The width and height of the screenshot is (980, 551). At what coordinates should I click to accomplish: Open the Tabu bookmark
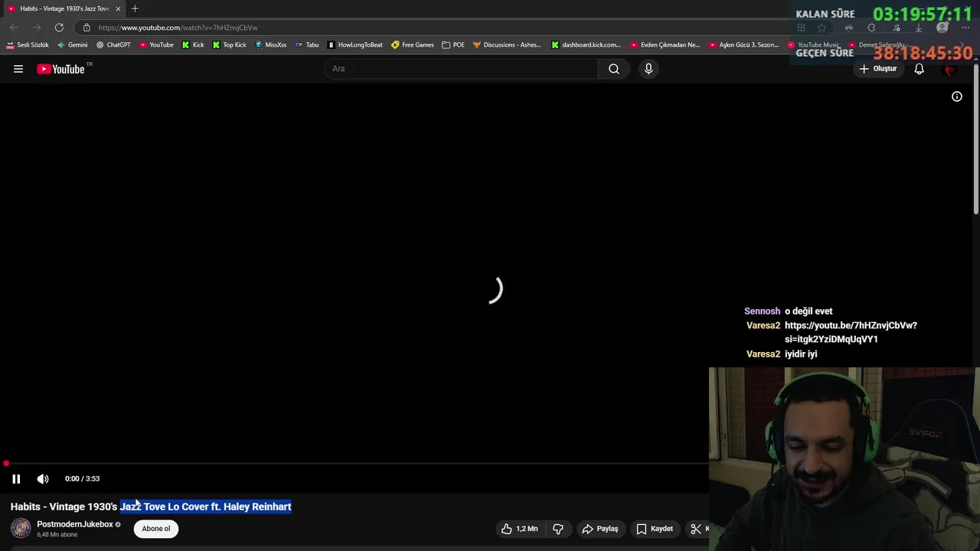pos(307,45)
